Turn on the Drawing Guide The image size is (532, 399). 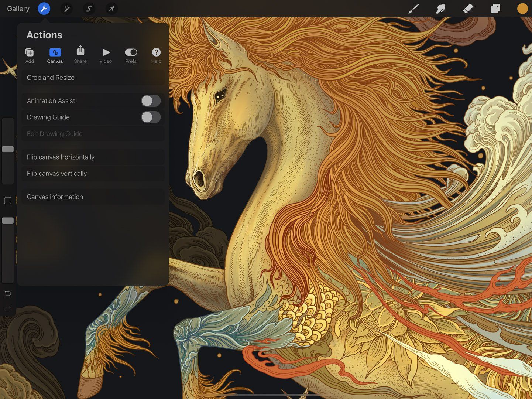[x=151, y=117]
